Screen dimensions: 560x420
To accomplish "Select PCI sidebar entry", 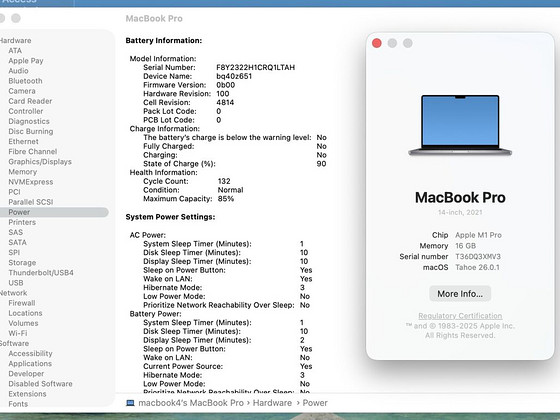I will [x=14, y=192].
